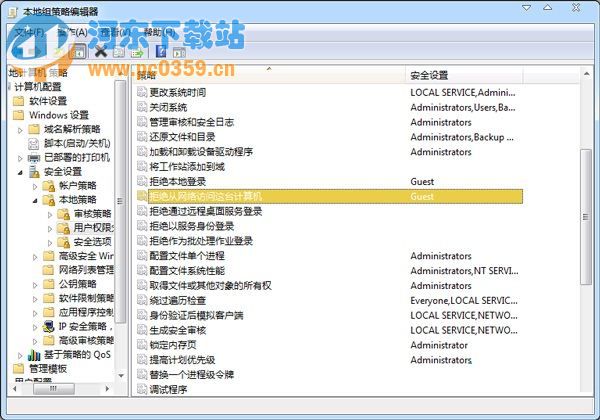Sort the list by the 策略 column header

pos(269,75)
